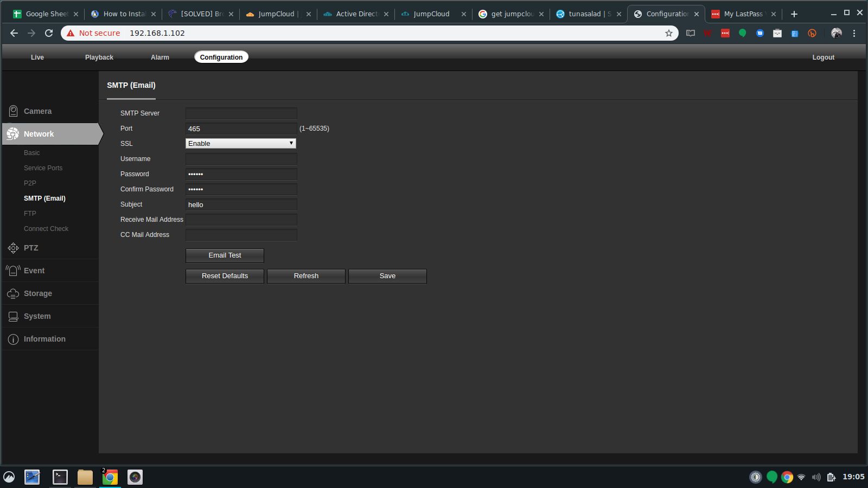
Task: Open the SSL Enable dropdown
Action: point(240,144)
